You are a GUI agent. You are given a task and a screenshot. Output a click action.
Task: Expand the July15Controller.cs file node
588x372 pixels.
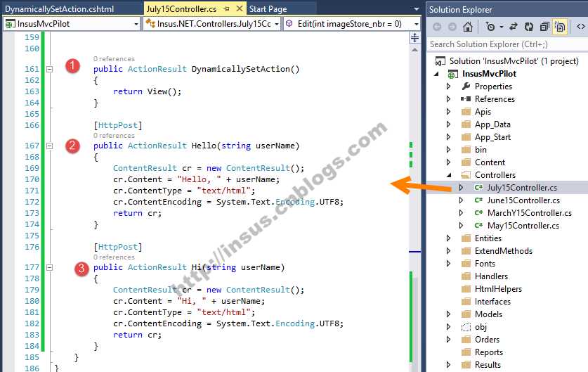click(x=462, y=188)
